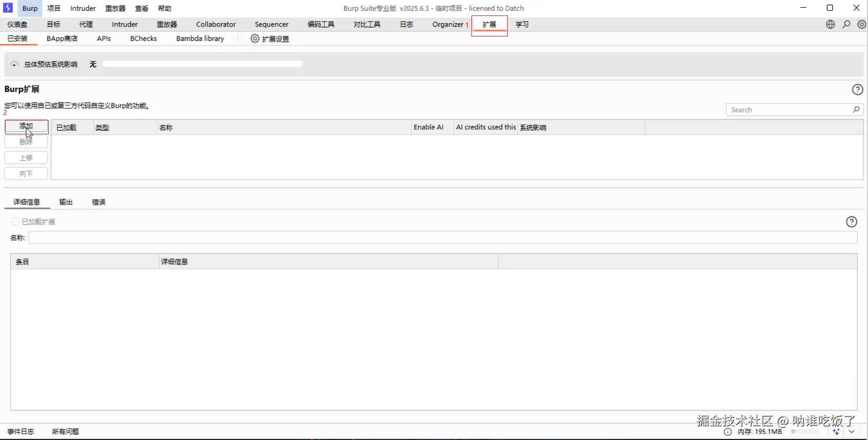Open the Burp menu

(x=30, y=8)
